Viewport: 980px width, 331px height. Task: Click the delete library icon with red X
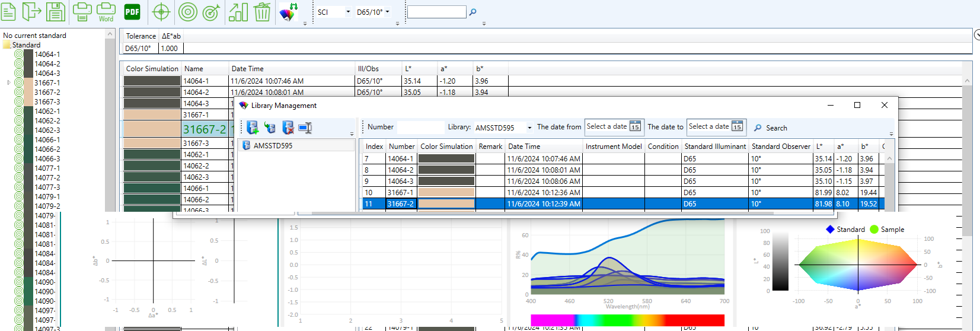[288, 128]
